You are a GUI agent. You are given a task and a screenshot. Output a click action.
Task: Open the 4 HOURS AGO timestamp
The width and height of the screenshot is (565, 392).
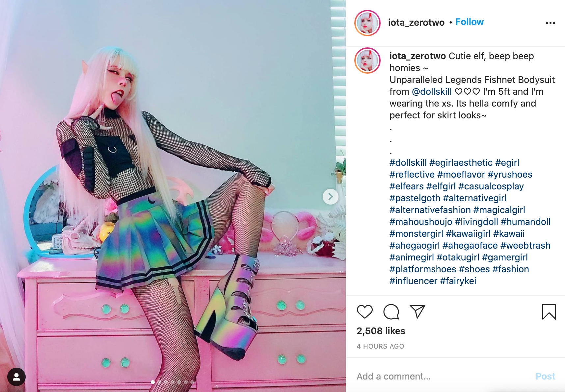[380, 346]
